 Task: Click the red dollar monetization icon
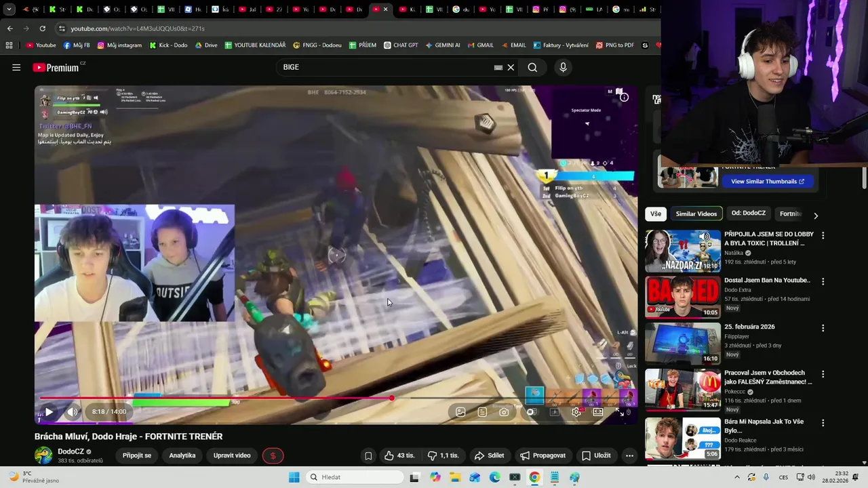click(273, 455)
